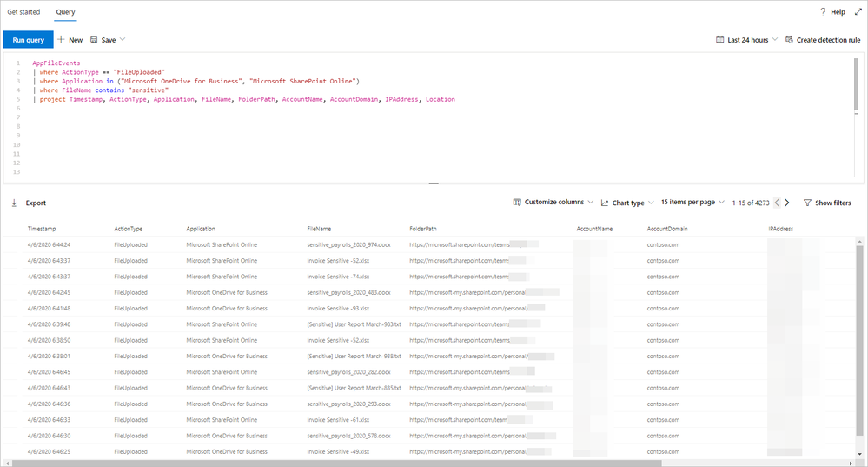Open the Last 24 hours dropdown chevron
The image size is (868, 467).
coord(774,39)
